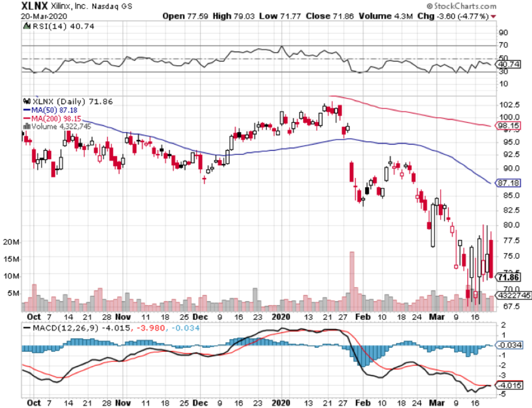Click the red MA(200) line swatch
This screenshot has width=532, height=408.
click(27, 118)
